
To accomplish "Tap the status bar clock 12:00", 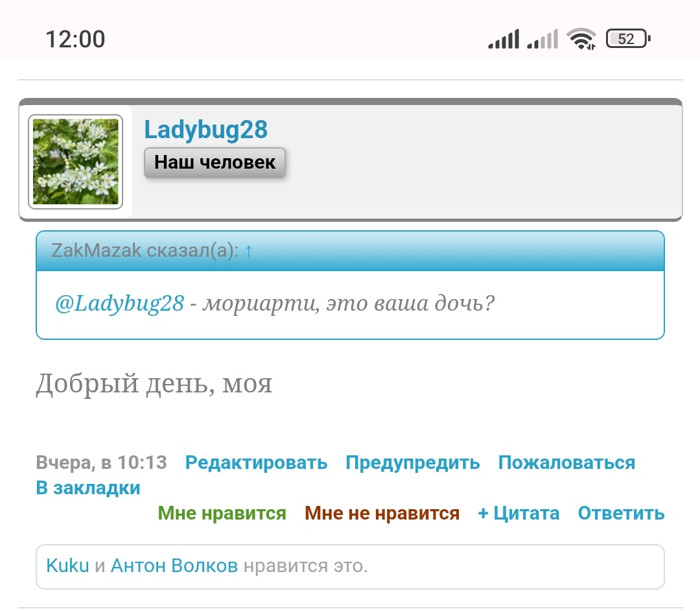I will pos(75,40).
